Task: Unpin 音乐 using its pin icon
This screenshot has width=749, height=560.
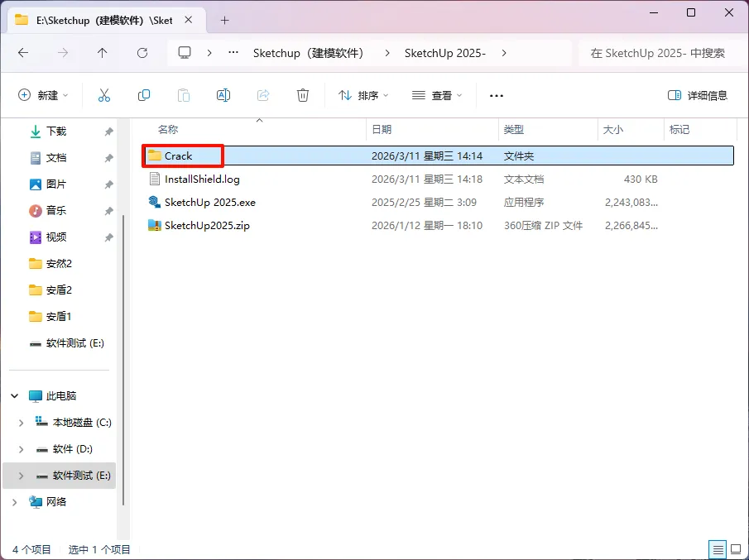Action: 109,211
